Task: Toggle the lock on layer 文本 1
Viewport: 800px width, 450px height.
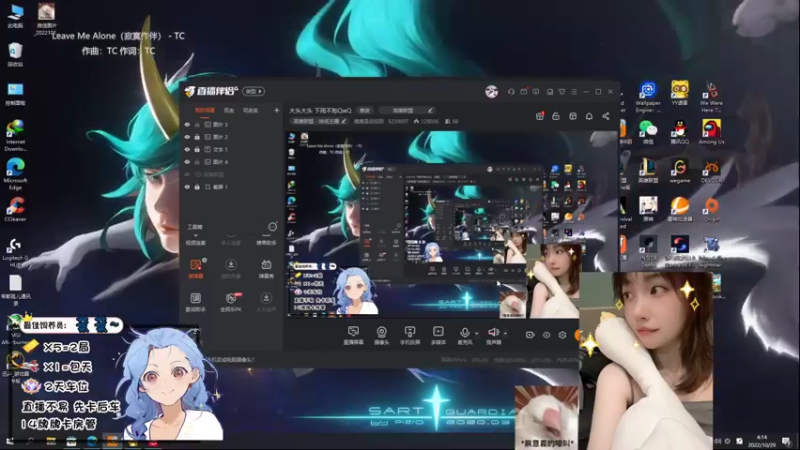Action: point(197,149)
